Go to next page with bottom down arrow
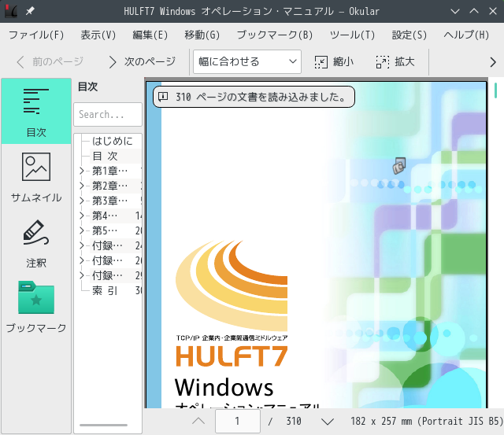This screenshot has height=435, width=504. tap(328, 421)
